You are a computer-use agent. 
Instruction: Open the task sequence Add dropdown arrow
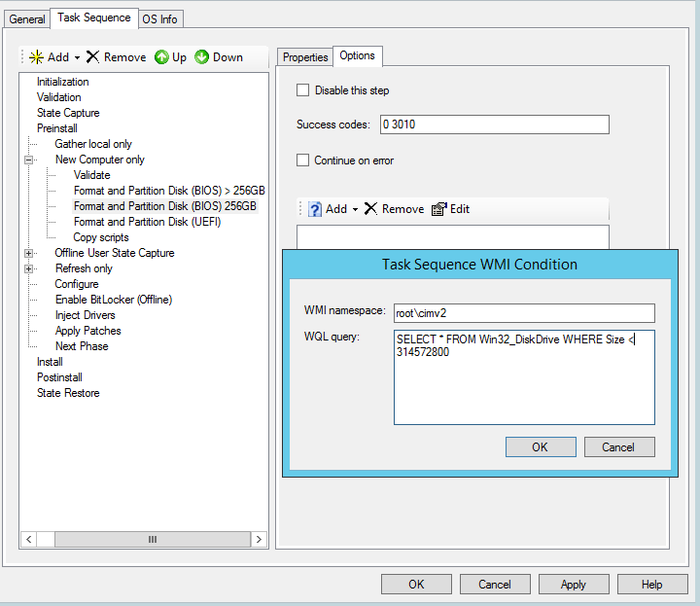[77, 58]
